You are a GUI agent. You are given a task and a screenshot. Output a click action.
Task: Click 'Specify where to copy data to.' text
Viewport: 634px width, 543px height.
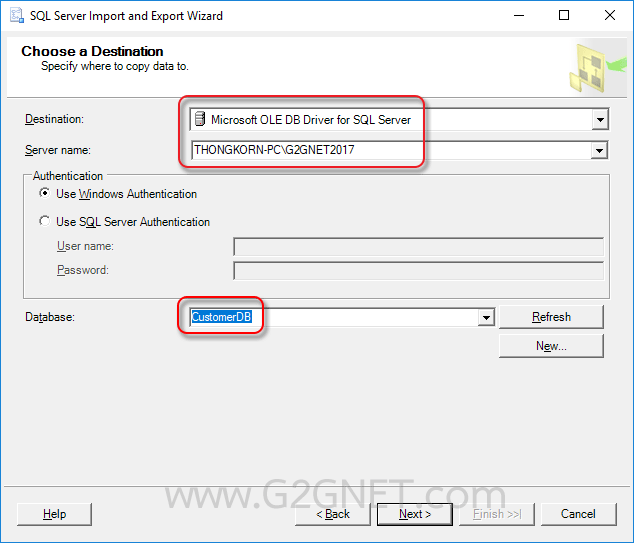pos(115,66)
